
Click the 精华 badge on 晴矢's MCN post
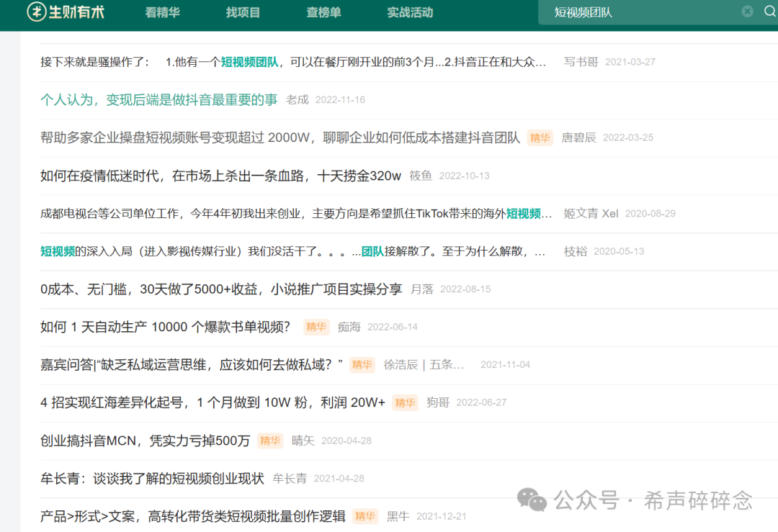pos(269,441)
